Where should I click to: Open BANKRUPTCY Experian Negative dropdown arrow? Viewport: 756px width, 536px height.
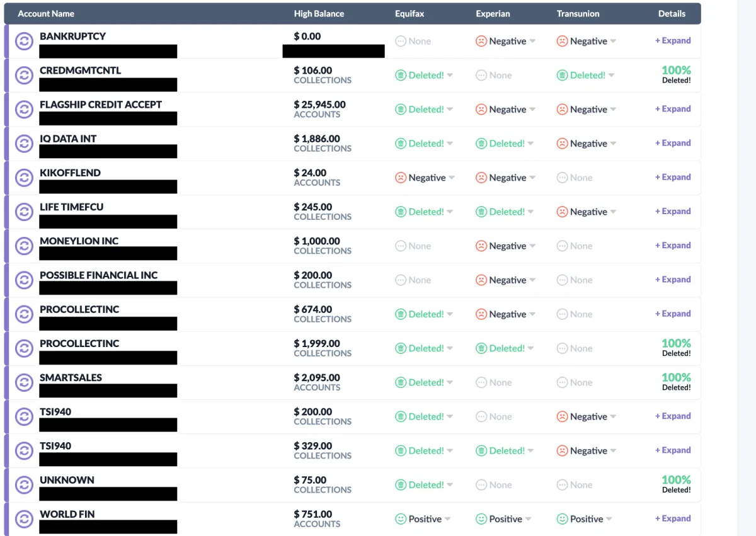tap(532, 42)
